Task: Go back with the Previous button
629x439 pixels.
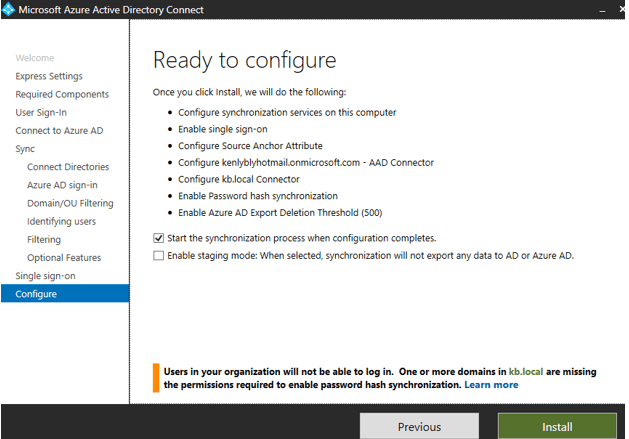Action: tap(419, 427)
